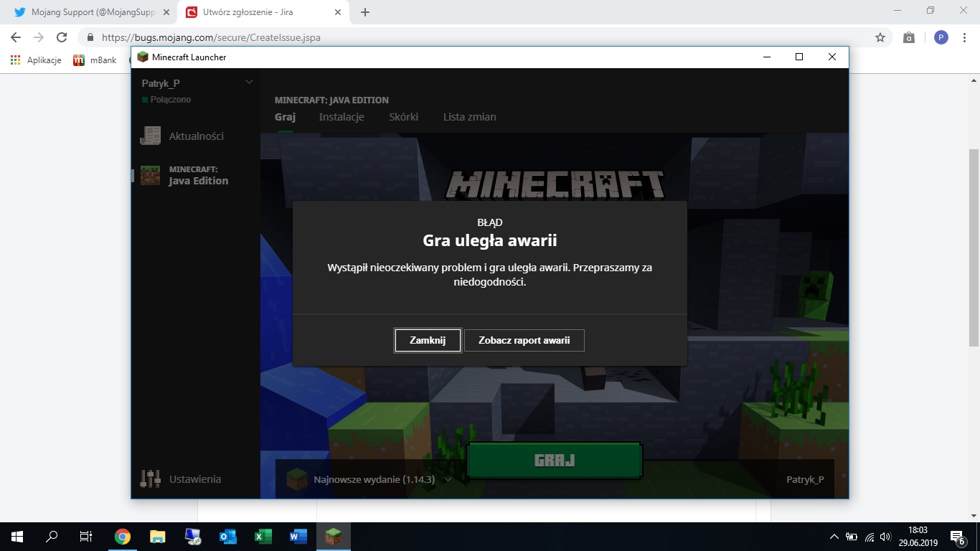This screenshot has height=551, width=980.
Task: Click the green GRAJ play button
Action: pos(555,461)
